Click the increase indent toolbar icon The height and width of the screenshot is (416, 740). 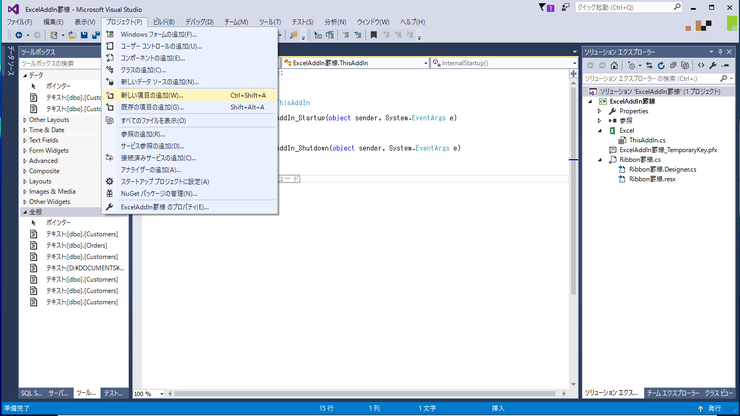[358, 35]
